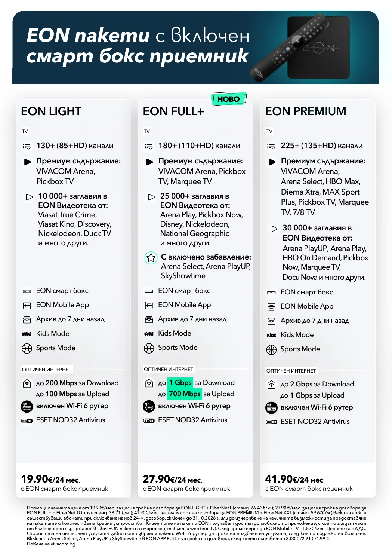Click the Wi-Fi home icon in EON PREMIUM
This screenshot has height=557, width=392.
click(271, 385)
